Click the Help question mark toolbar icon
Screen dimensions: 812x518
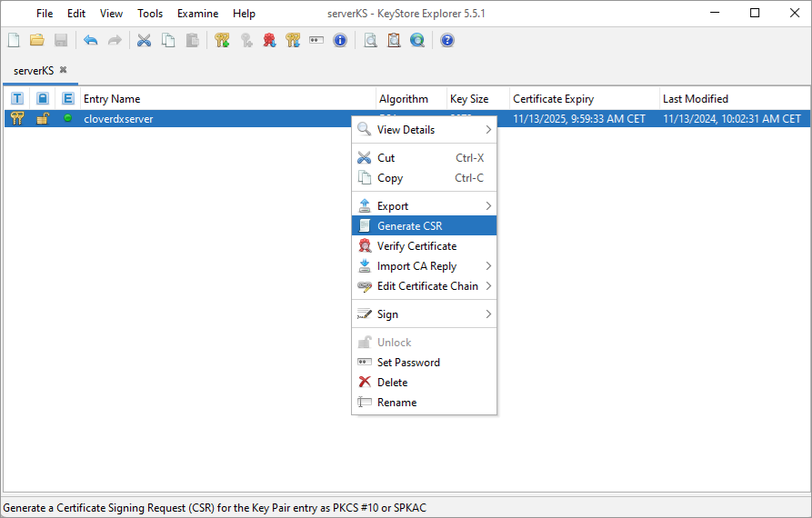pyautogui.click(x=446, y=40)
